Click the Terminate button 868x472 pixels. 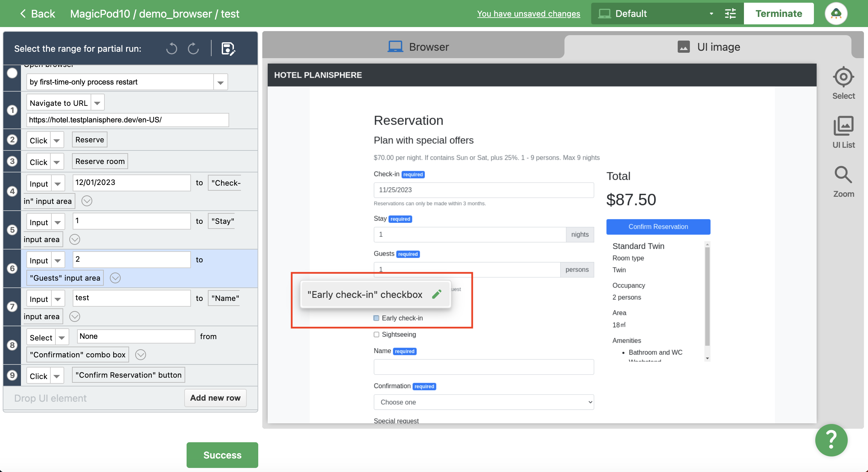tap(778, 14)
